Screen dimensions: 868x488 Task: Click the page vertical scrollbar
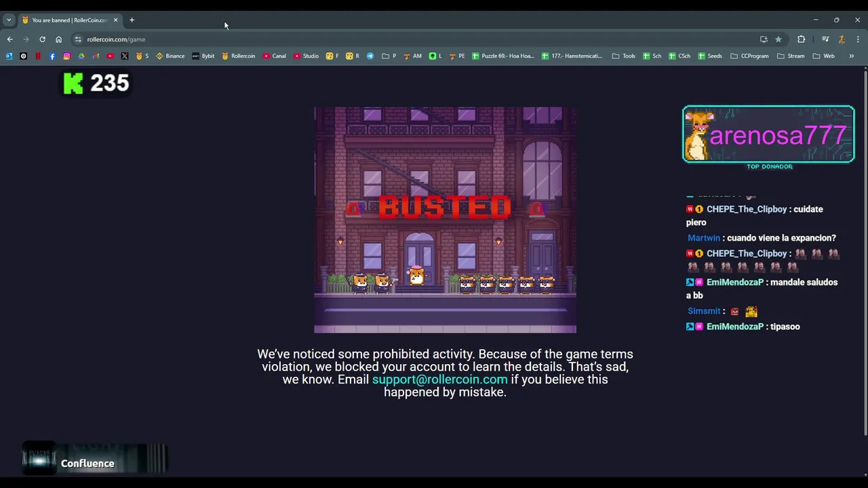tap(865, 252)
